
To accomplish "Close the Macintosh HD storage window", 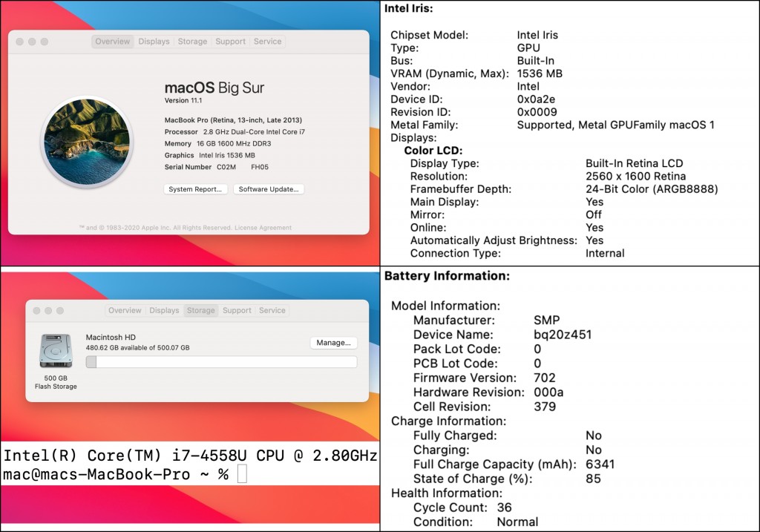I will 37,311.
